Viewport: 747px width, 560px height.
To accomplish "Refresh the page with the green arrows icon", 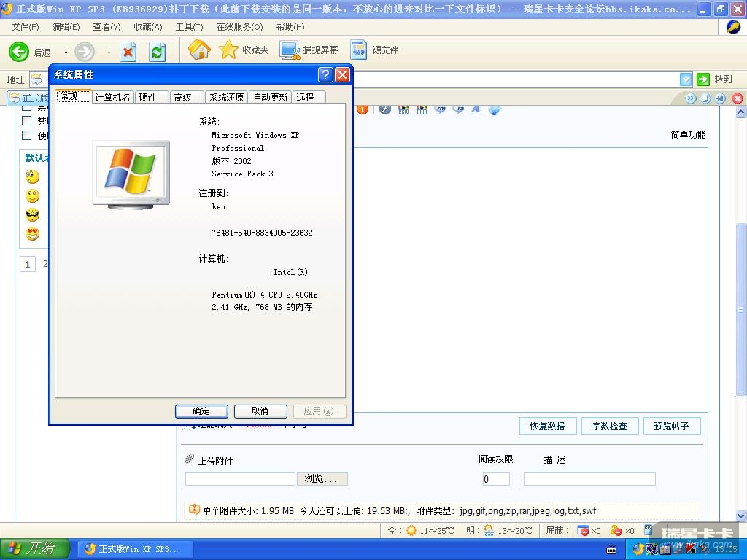I will point(158,52).
